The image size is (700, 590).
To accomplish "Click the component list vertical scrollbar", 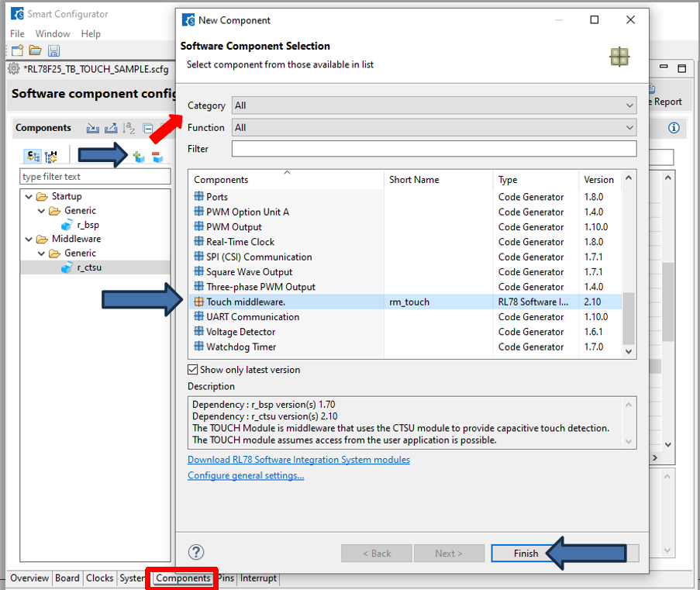I will pos(629,318).
